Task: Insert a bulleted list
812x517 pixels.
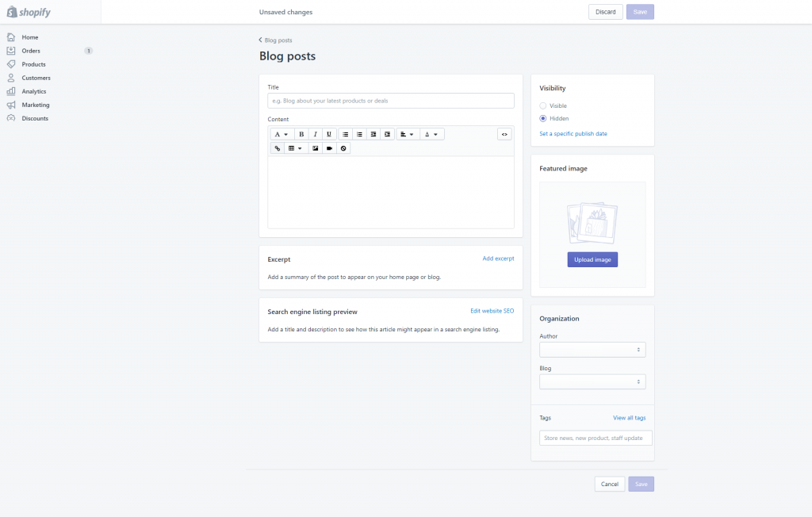Action: pyautogui.click(x=345, y=135)
